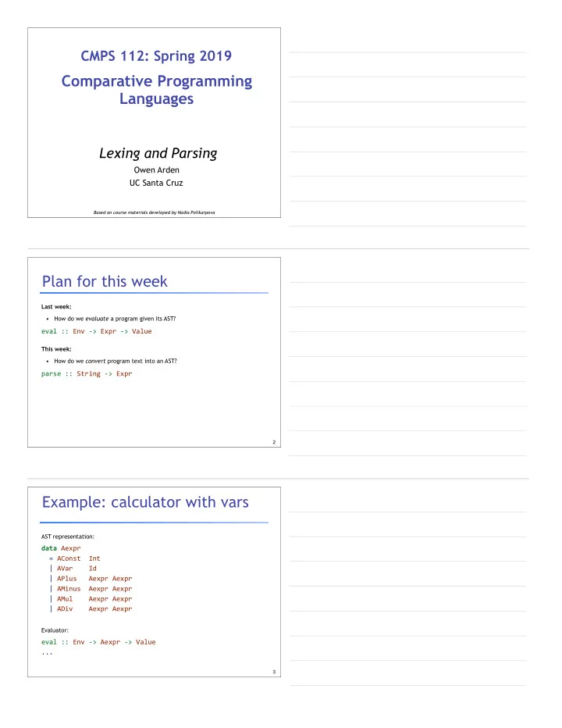Screen dimensions: 562x728
Task: Click the Plan for this week heading
Action: 105,281
